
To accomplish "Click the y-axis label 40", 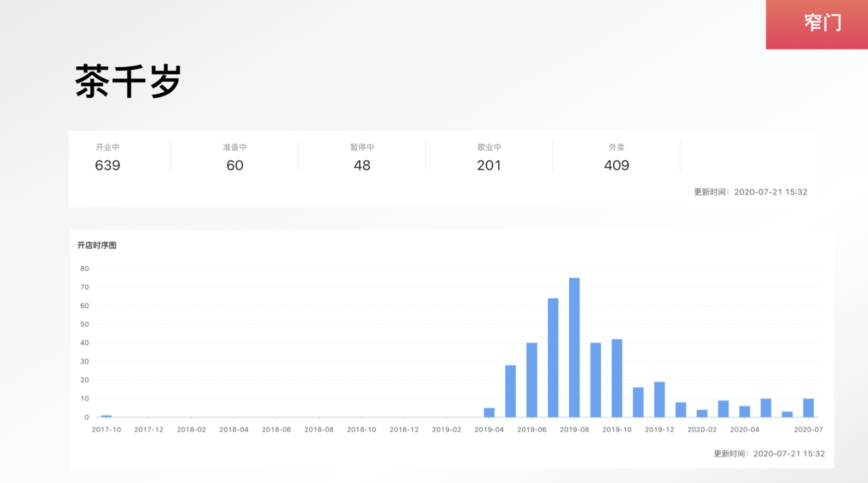I will (x=84, y=343).
